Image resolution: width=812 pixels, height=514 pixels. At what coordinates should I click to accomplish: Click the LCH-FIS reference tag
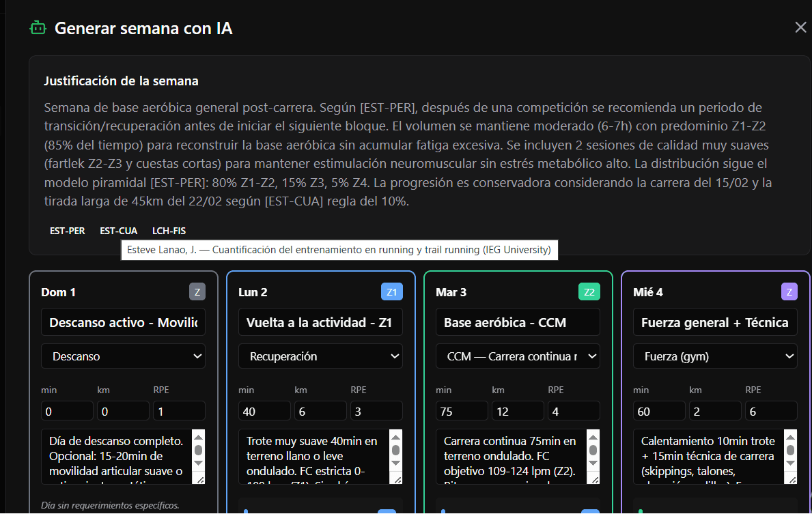pos(169,231)
